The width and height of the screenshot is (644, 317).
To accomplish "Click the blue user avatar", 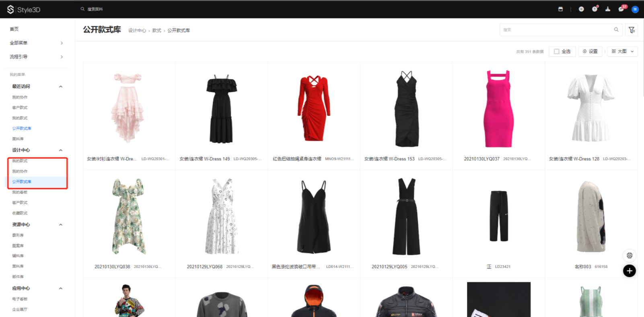I will tap(635, 9).
